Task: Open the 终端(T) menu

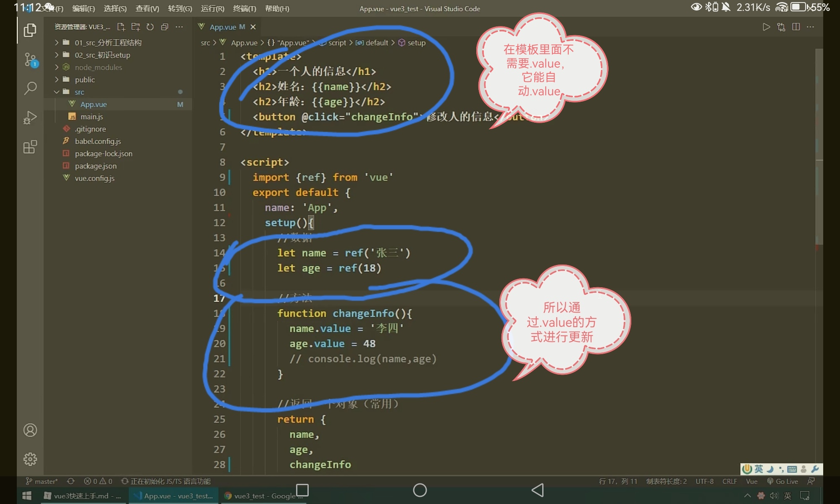Action: (244, 8)
